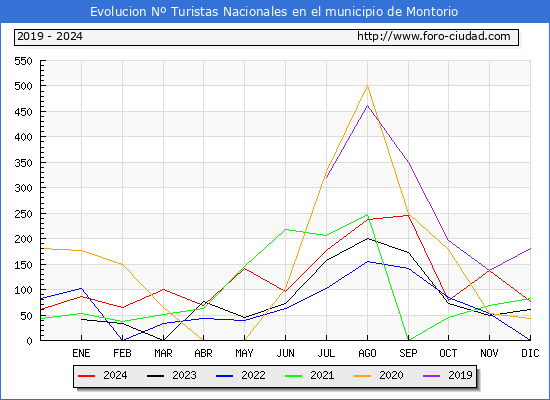Click the 200 y-axis value

(24, 239)
